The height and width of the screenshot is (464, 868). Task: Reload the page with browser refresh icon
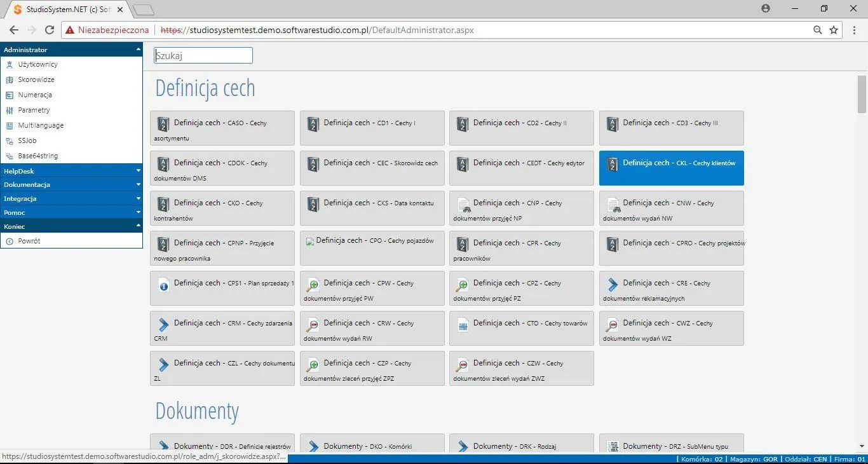[50, 30]
